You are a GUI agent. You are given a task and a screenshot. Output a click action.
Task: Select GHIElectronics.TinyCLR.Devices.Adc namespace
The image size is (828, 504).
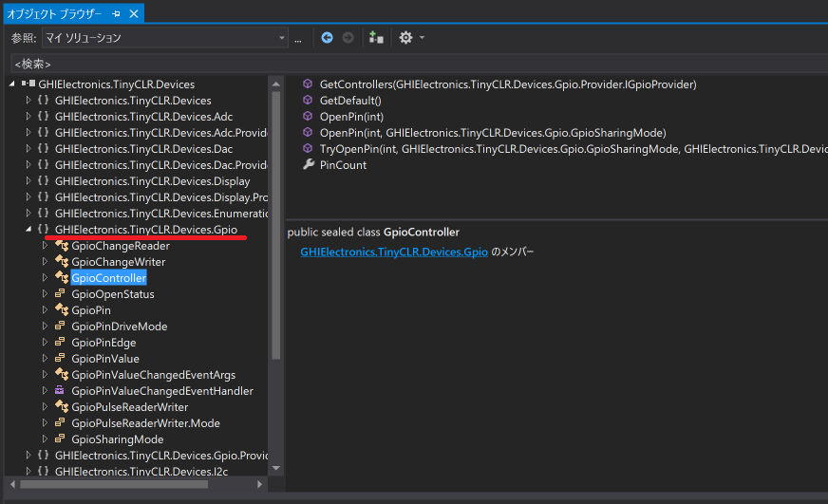click(x=143, y=117)
